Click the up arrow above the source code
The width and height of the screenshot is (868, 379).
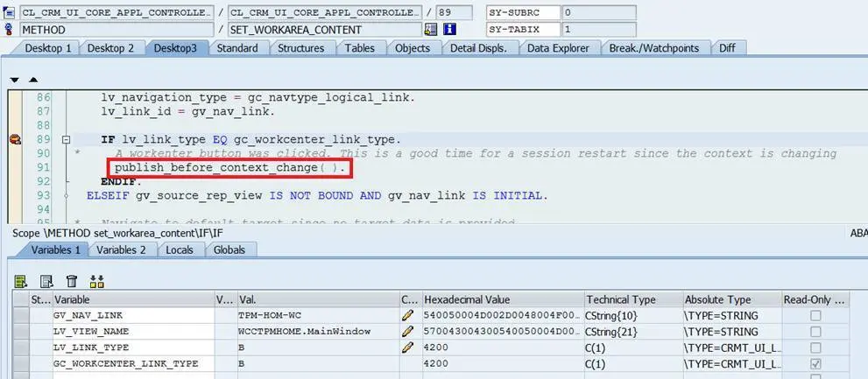pos(33,80)
